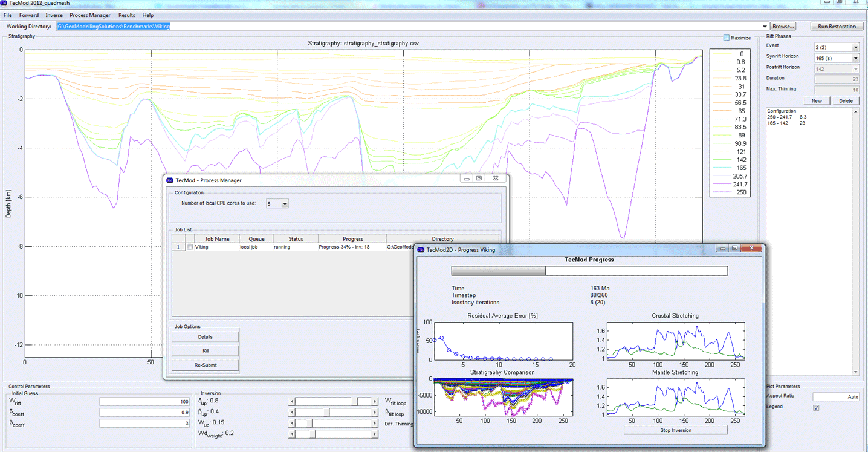
Task: Minimize the Process Manager window
Action: 467,179
